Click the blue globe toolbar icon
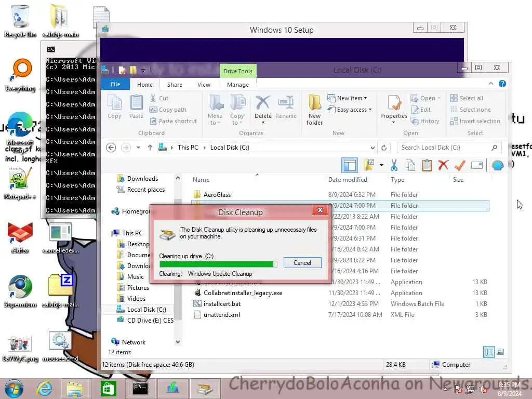The height and width of the screenshot is (399, 532). (x=497, y=165)
